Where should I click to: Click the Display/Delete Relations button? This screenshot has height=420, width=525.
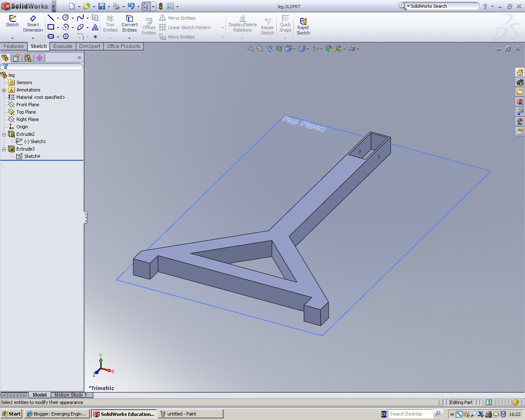[x=242, y=25]
